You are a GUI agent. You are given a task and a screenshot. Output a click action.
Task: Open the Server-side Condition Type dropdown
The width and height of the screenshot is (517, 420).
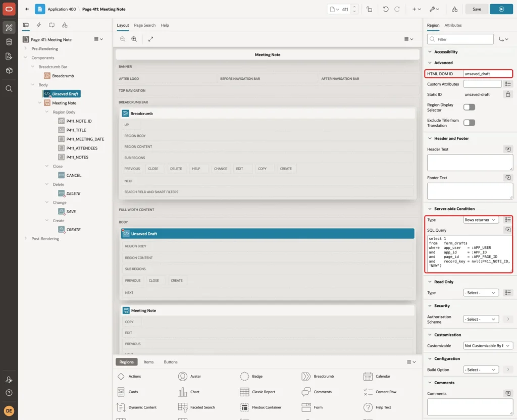481,220
